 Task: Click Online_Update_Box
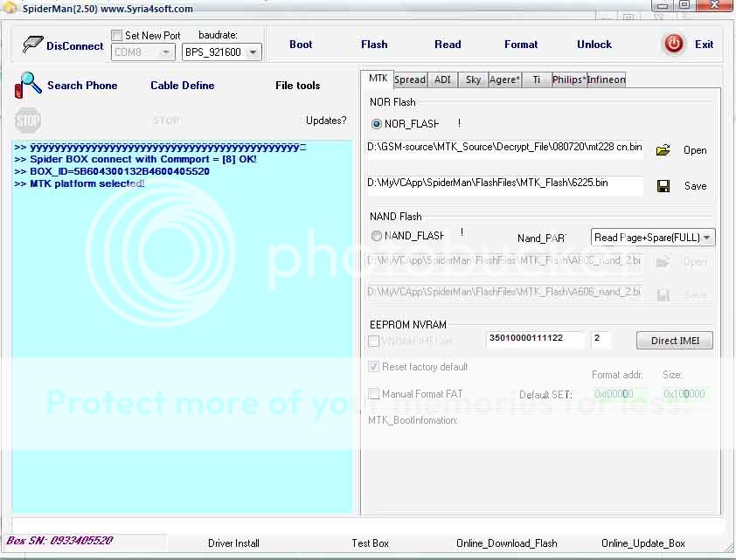coord(643,543)
